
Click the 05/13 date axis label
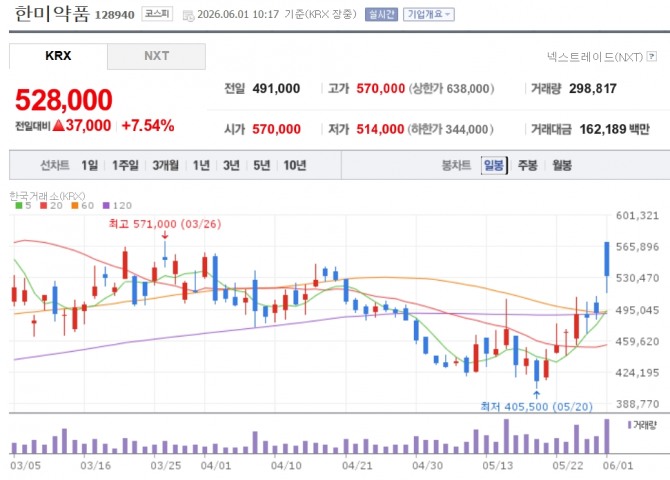coord(497,465)
